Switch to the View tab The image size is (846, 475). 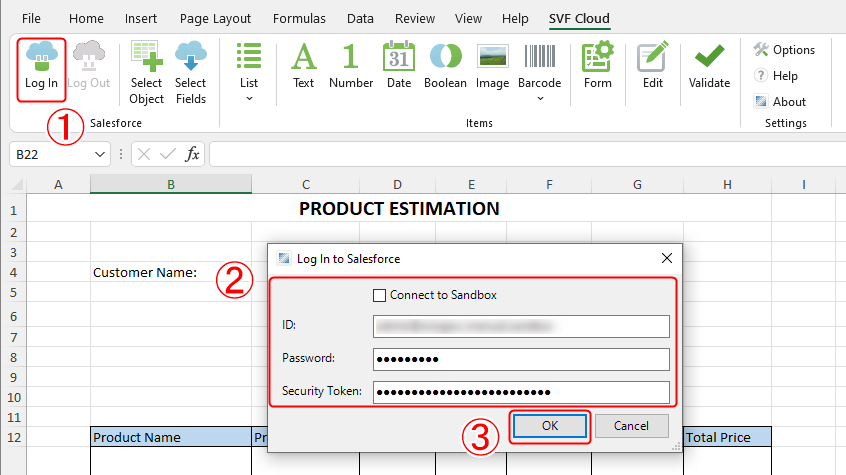(468, 18)
